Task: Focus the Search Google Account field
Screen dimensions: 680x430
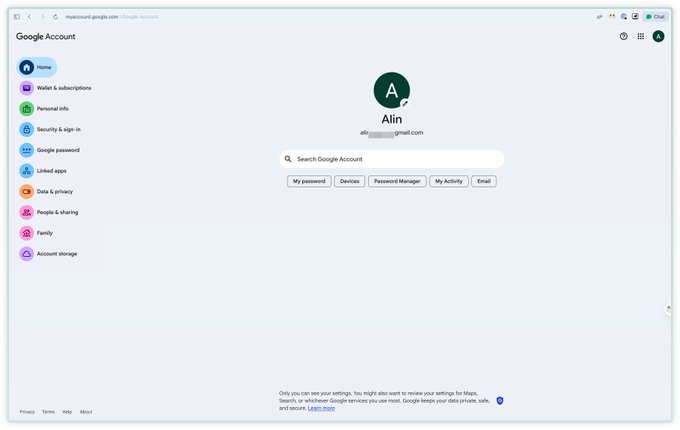Action: point(392,159)
